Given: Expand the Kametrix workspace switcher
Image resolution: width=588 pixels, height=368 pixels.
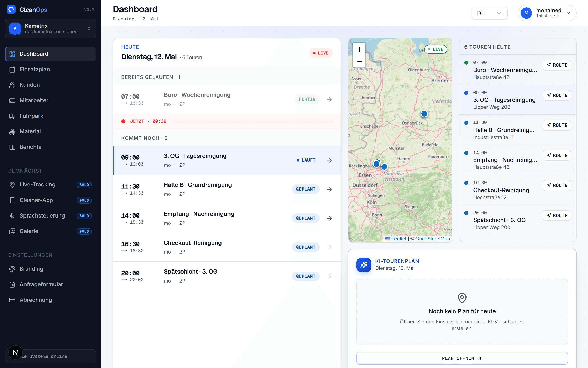Looking at the screenshot, I should click(x=50, y=29).
